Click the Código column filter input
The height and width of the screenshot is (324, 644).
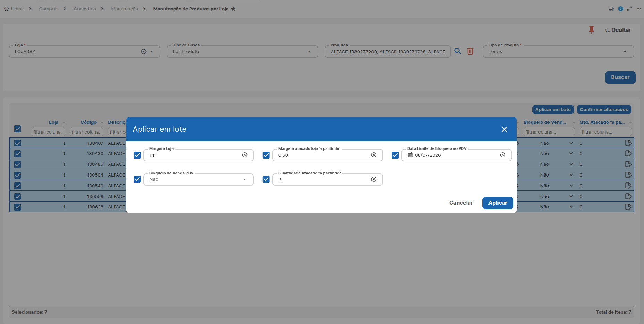click(x=86, y=132)
